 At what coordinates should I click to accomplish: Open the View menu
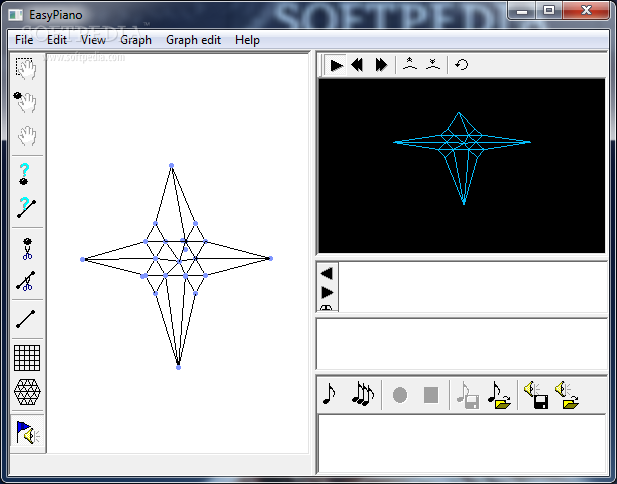[93, 40]
